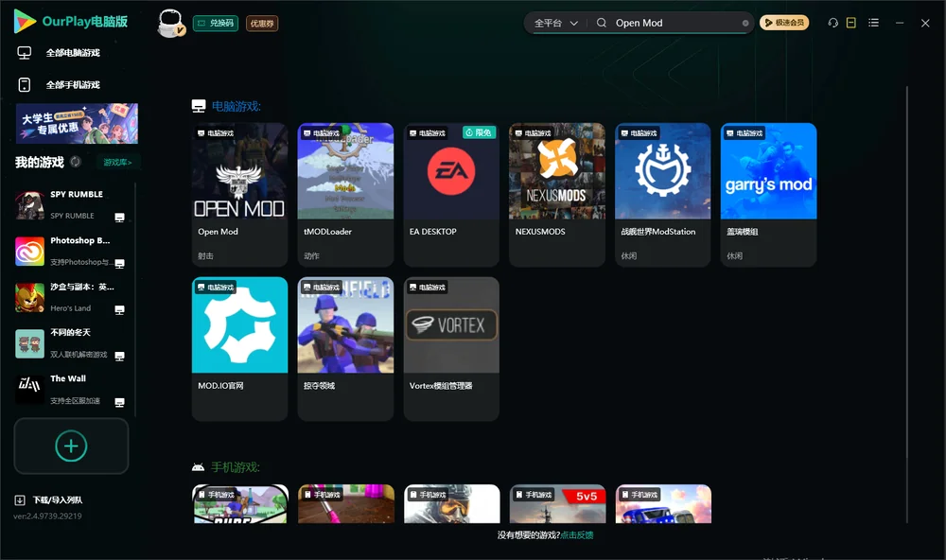The width and height of the screenshot is (946, 560).
Task: Open the MOD.IO官网 card
Action: pyautogui.click(x=239, y=349)
